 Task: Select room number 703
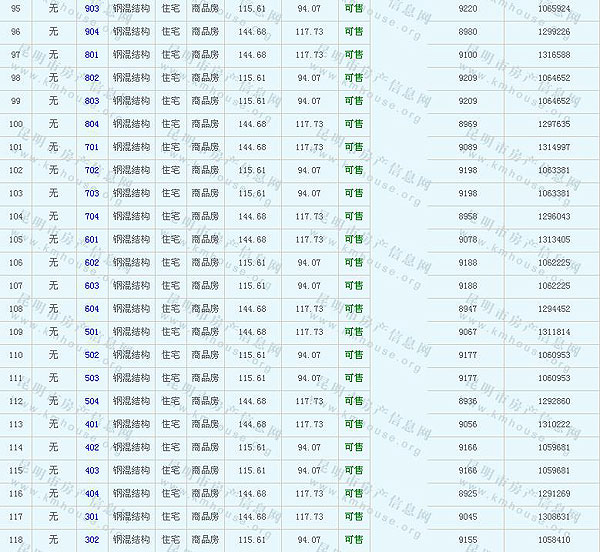[x=92, y=193]
